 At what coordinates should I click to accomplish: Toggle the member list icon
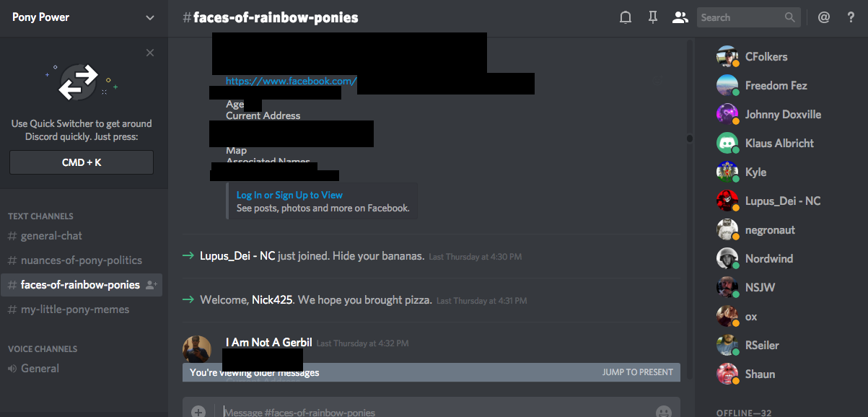tap(680, 17)
